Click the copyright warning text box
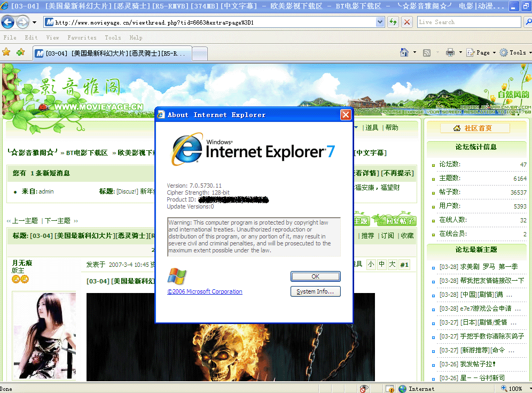Screen dimensions: 532x393 pos(254,236)
